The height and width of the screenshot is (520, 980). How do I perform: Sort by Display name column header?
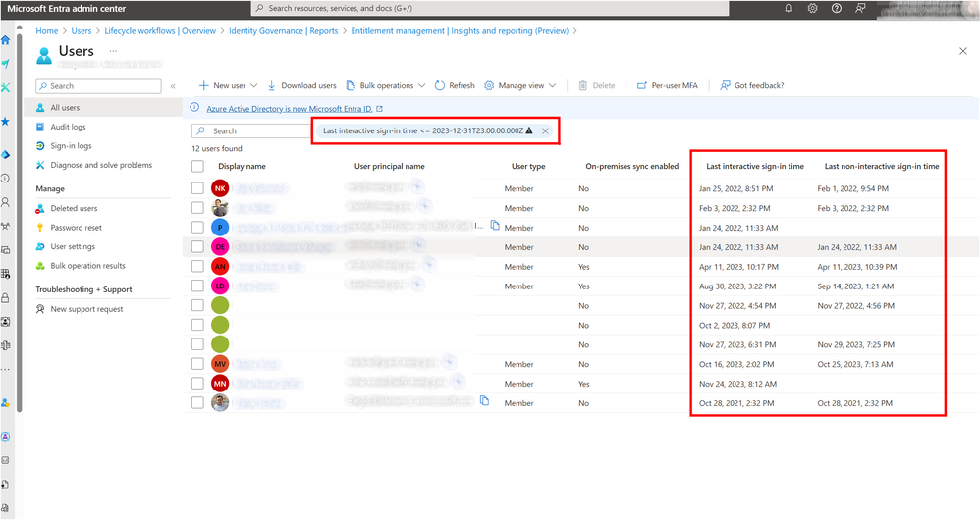click(242, 166)
